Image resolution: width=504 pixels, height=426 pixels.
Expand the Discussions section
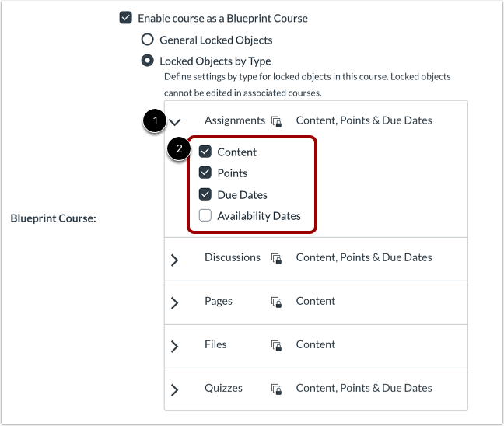pyautogui.click(x=174, y=260)
